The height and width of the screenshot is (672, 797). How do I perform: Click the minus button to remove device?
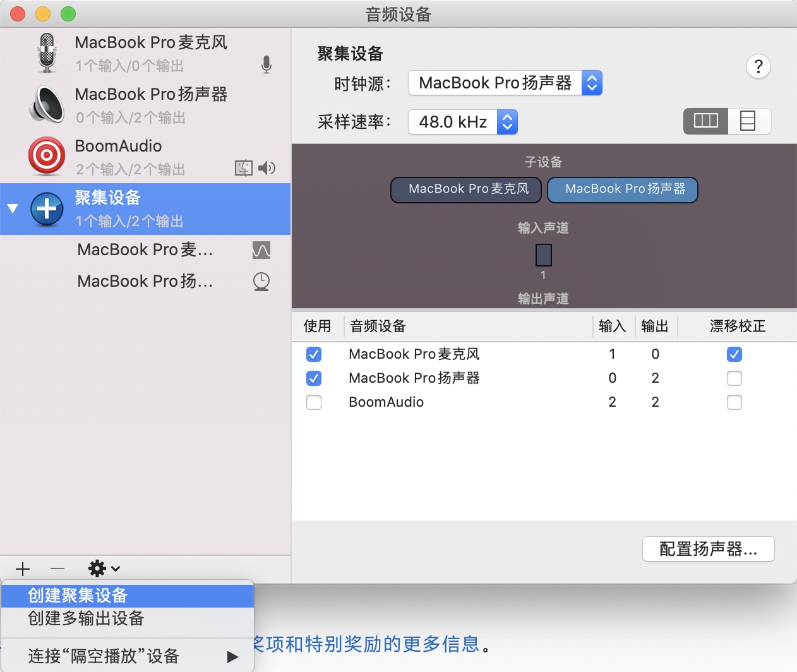pyautogui.click(x=57, y=569)
